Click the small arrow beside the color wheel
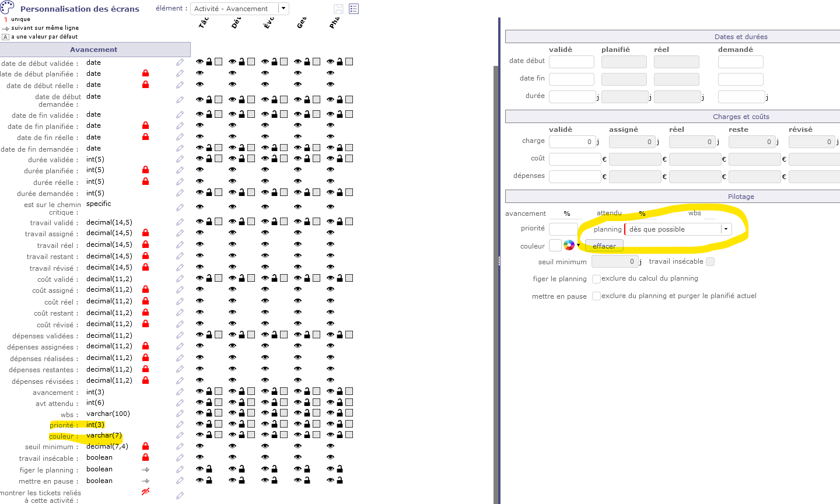Screen dimensions: 840x504 [578, 245]
